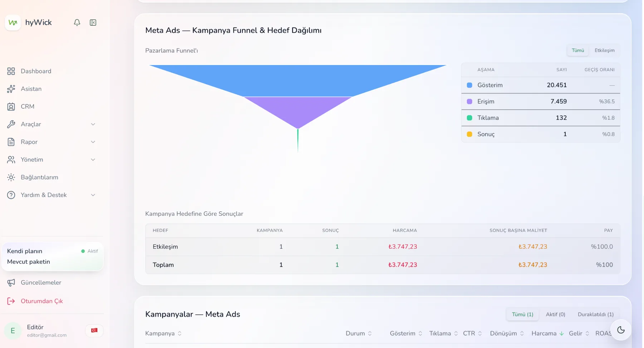Select the Aktif (0) campaigns tab
The width and height of the screenshot is (644, 348).
(555, 314)
